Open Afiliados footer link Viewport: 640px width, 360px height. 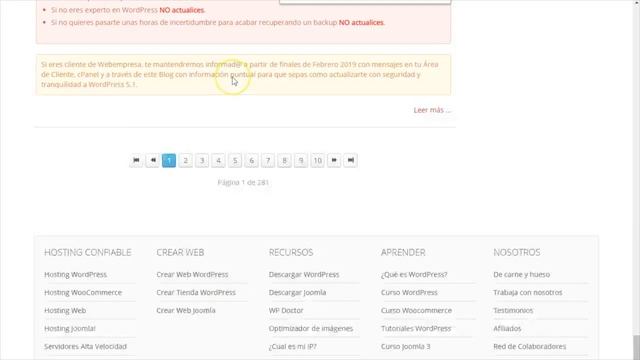click(x=507, y=328)
